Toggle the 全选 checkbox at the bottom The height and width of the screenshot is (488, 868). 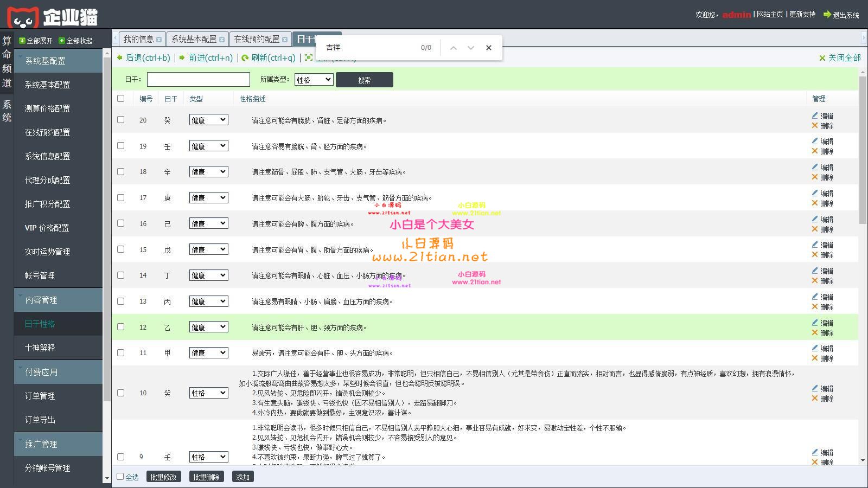click(120, 477)
